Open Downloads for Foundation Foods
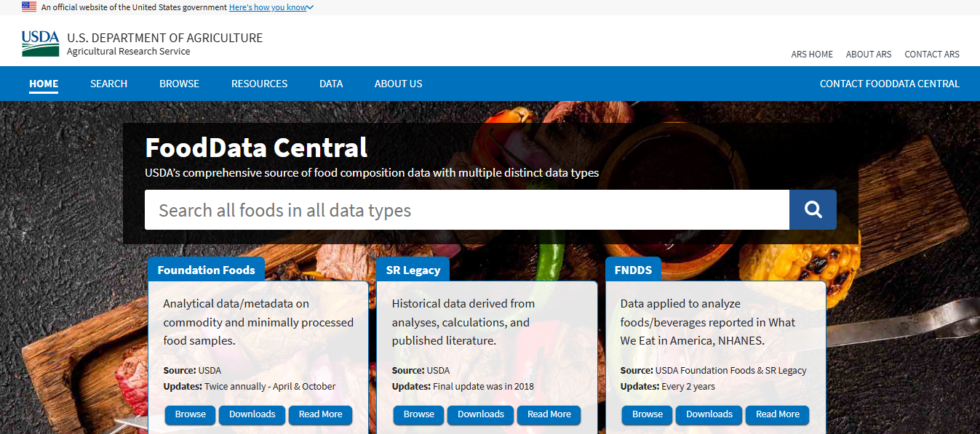Viewport: 980px width, 434px height. [252, 415]
